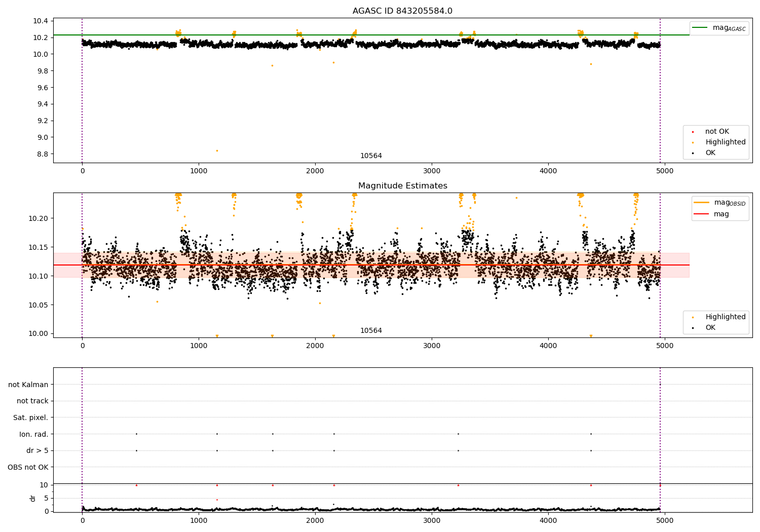
Task: Click 'Highlighted' legend entry in Magnitude Estimates plot
Action: (x=719, y=317)
